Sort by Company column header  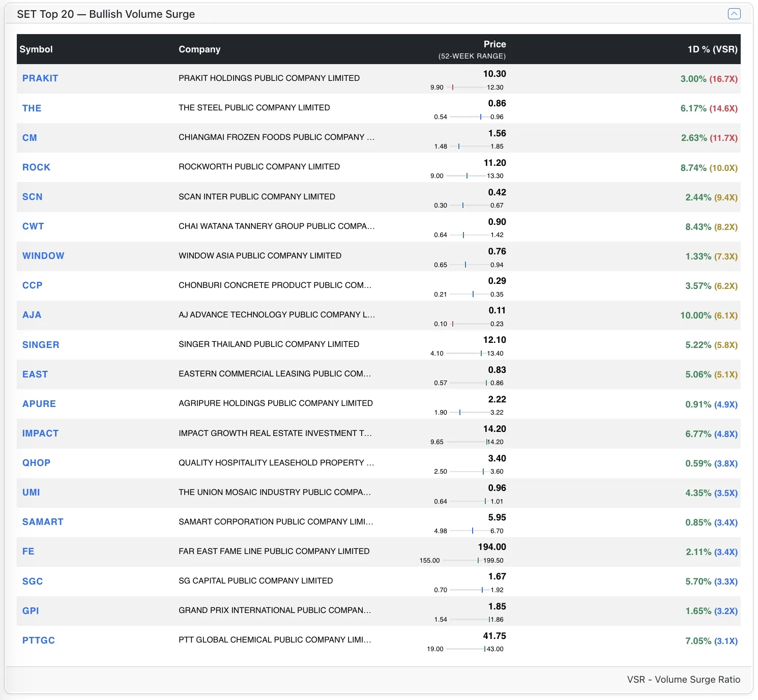click(x=199, y=49)
